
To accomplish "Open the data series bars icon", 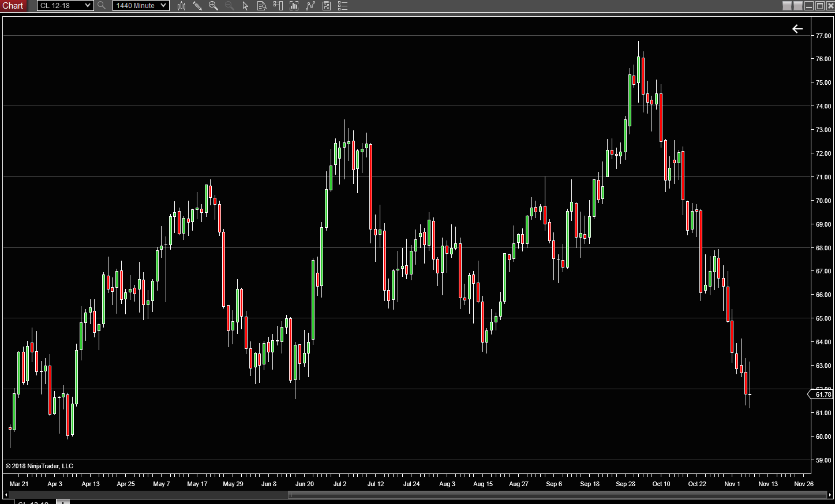I will [294, 6].
